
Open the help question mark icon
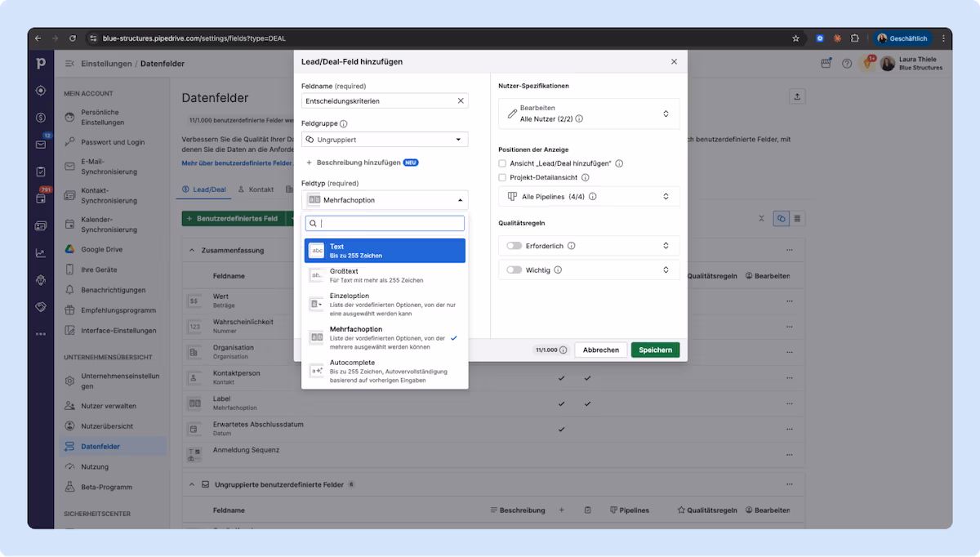click(847, 63)
